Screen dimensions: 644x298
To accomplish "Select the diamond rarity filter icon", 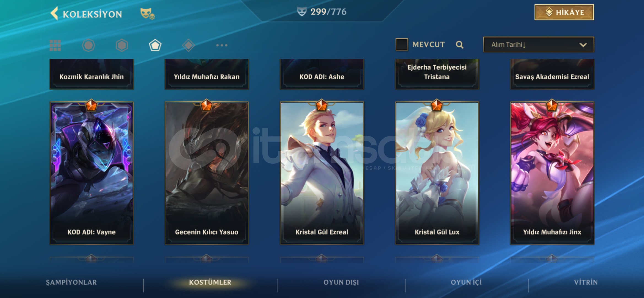I will [188, 45].
